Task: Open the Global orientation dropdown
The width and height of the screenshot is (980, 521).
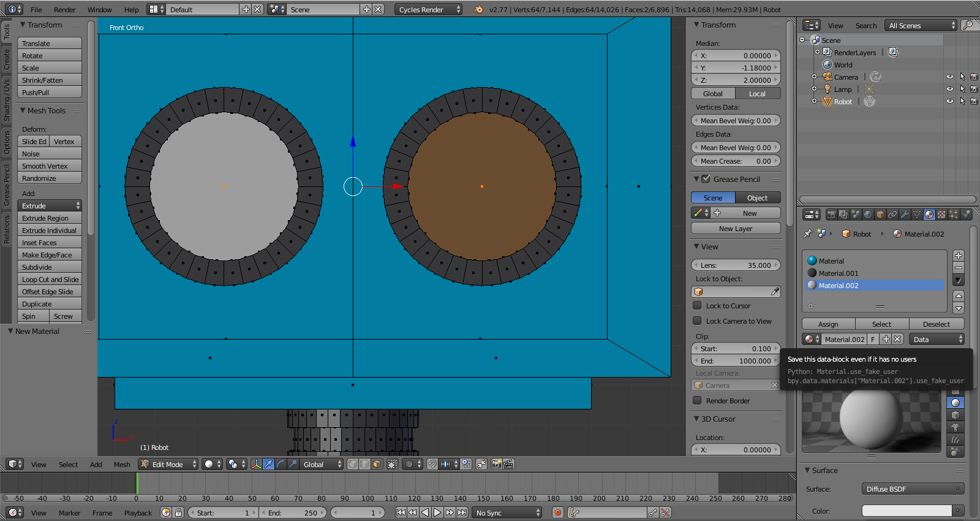Action: (x=321, y=464)
